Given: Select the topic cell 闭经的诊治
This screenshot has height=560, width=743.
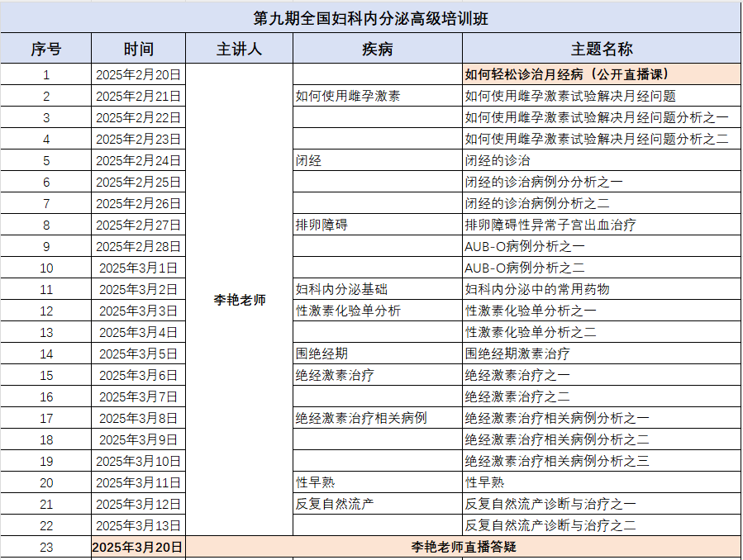Looking at the screenshot, I should click(x=602, y=160).
